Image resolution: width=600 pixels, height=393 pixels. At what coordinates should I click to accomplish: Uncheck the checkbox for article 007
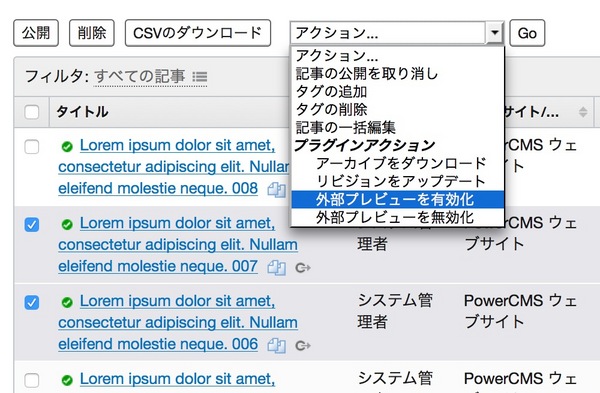coord(32,224)
